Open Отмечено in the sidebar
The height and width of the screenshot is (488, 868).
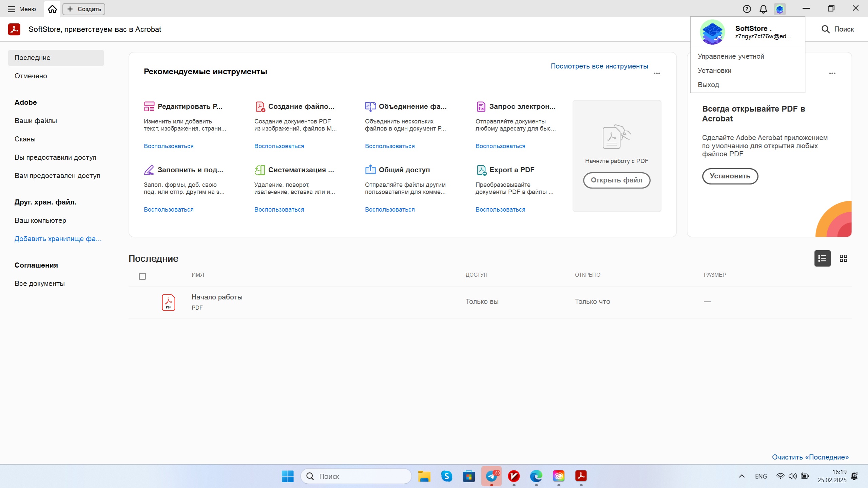click(31, 76)
